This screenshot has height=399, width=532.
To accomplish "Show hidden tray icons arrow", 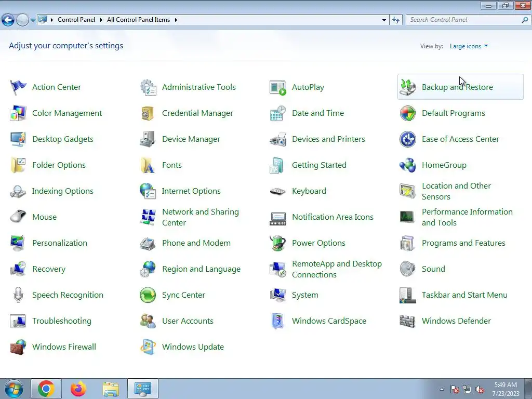I will tap(442, 389).
